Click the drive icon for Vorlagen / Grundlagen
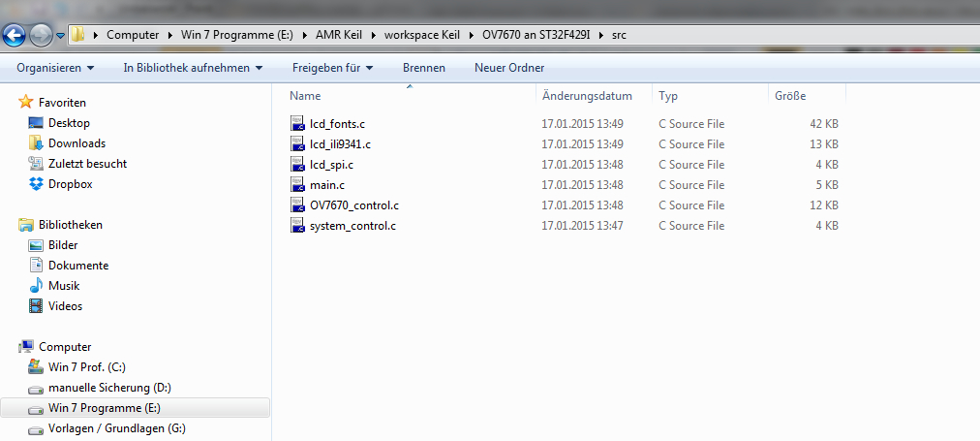This screenshot has width=980, height=441. click(36, 429)
